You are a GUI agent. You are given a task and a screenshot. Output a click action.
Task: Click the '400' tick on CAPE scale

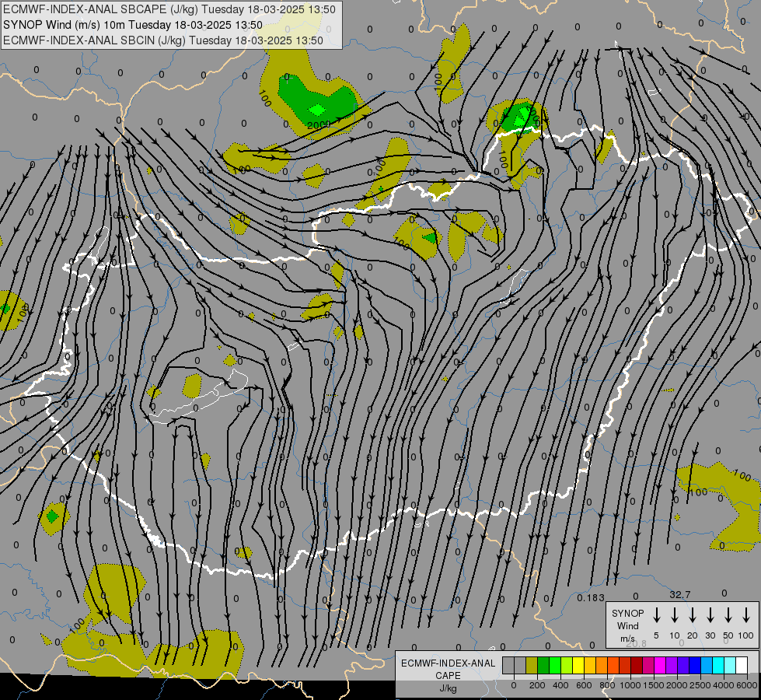pos(560,685)
